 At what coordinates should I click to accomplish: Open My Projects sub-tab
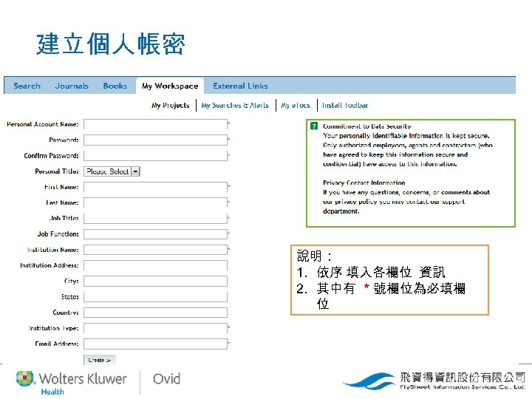(171, 105)
